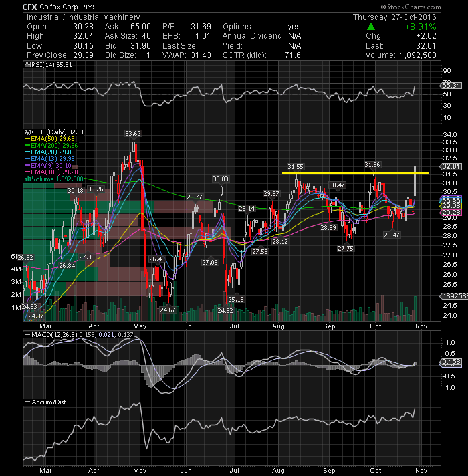The width and height of the screenshot is (468, 476).
Task: Click the 1892588 volume tag on right axis
Action: click(455, 296)
